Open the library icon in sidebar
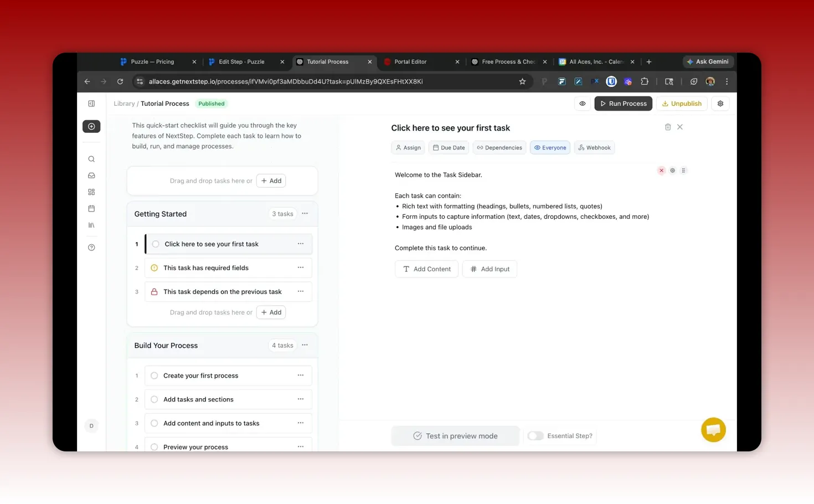Image resolution: width=814 pixels, height=504 pixels. point(91,225)
